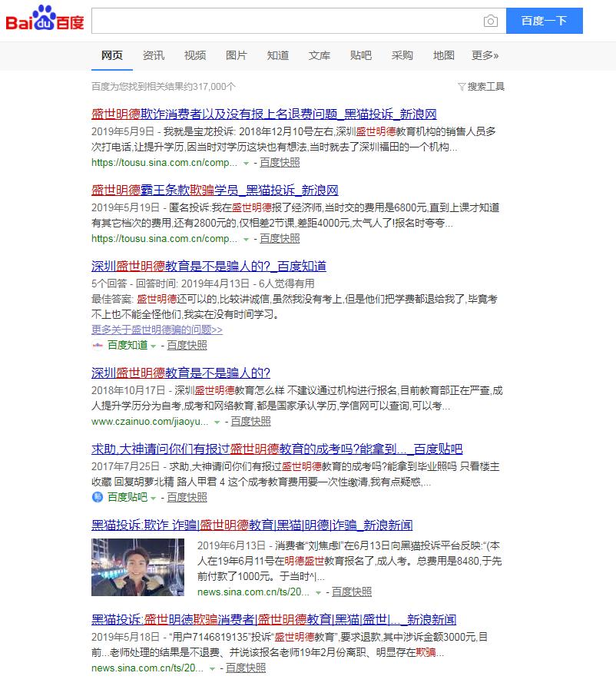Click the 百度一下 search button
616x686 pixels.
(x=545, y=21)
